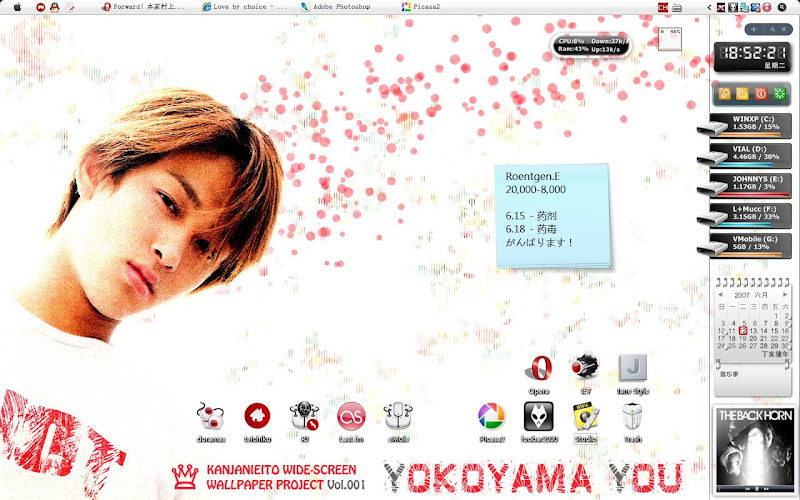This screenshot has width=800, height=500.
Task: Open JOHNNYS (E:) drive in sidebar
Action: click(751, 183)
